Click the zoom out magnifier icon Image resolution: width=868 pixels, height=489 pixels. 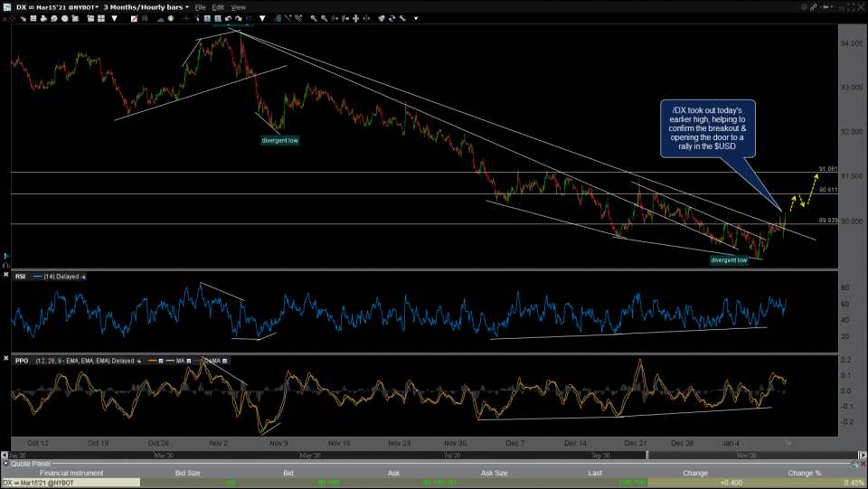pyautogui.click(x=325, y=18)
